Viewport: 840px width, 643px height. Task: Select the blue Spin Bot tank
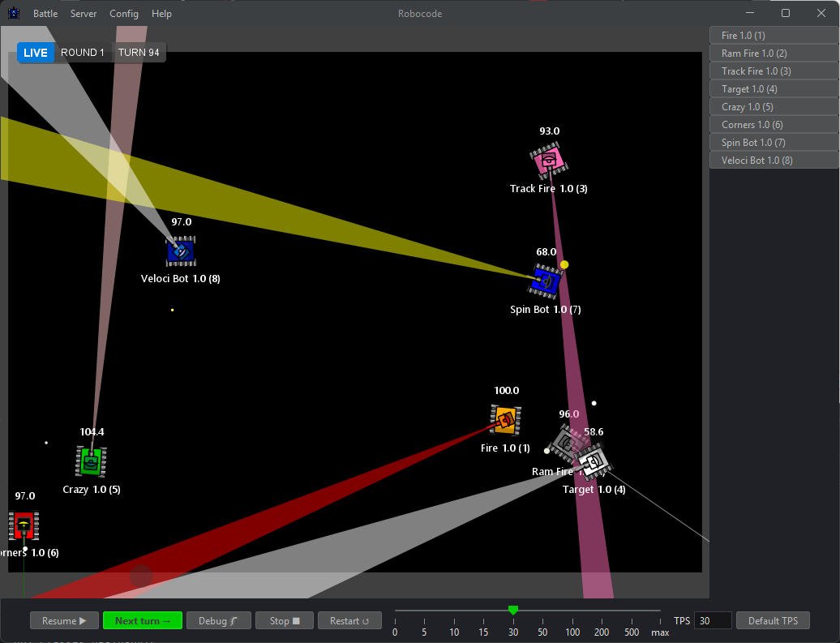[x=546, y=281]
